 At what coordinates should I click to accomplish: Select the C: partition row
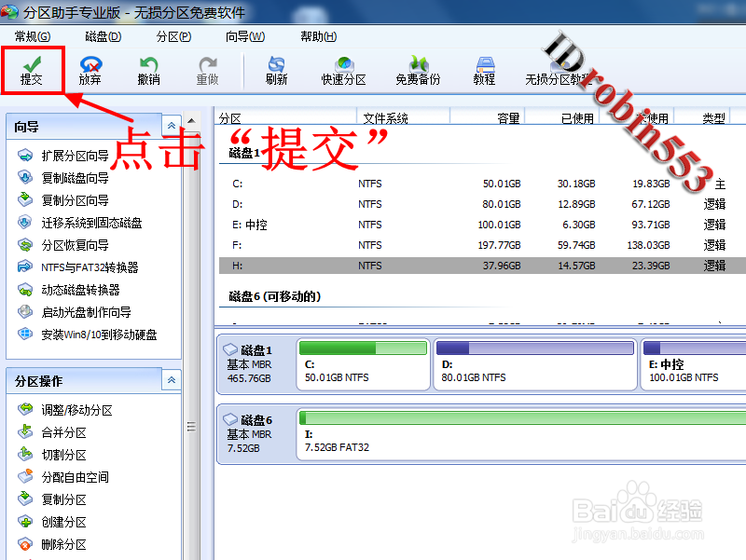tap(482, 184)
